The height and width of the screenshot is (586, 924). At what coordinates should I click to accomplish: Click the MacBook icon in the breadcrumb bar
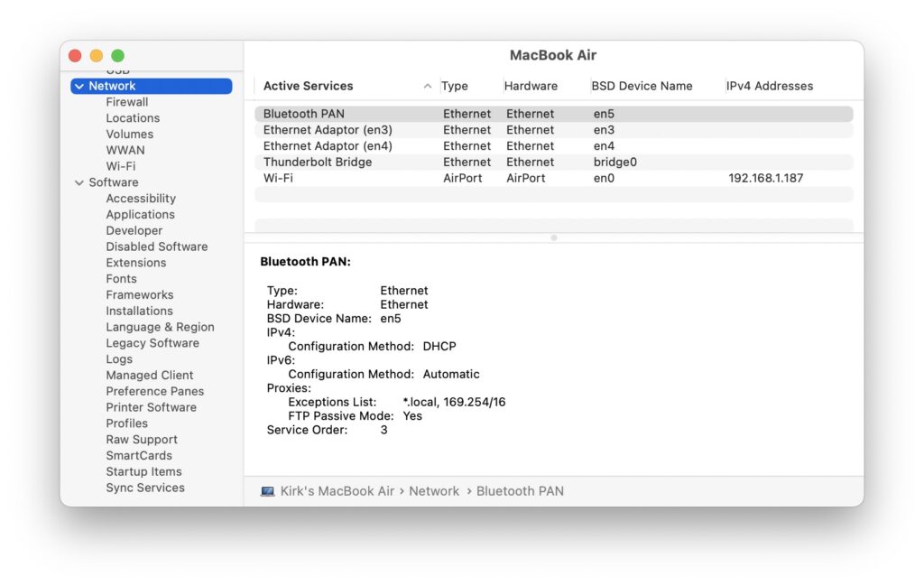(266, 490)
